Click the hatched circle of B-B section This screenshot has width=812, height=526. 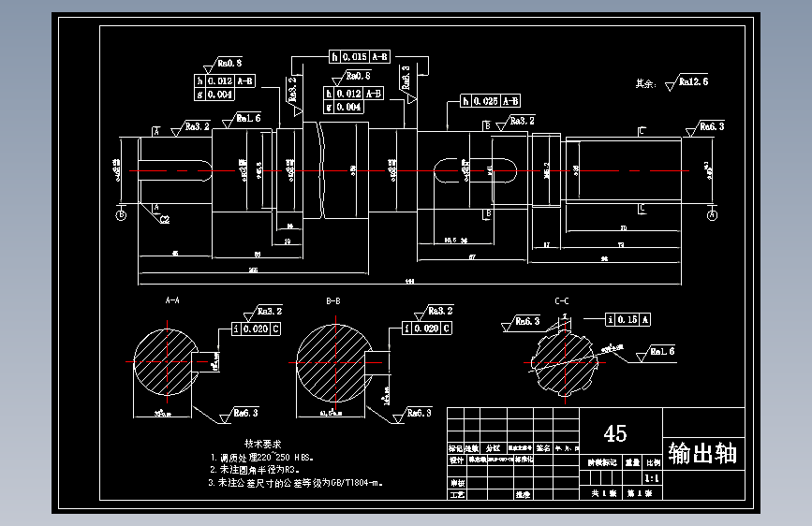(x=334, y=362)
